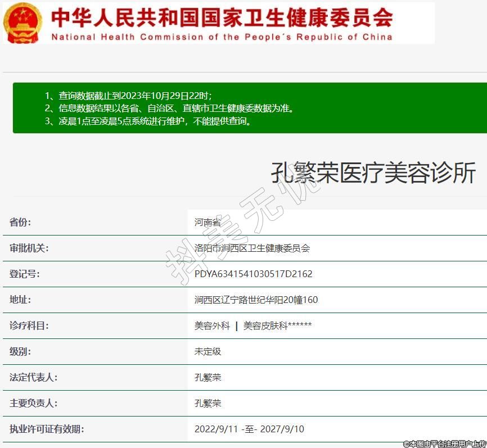Click the upload attribution text at bottom right
This screenshot has height=448, width=487.
coord(444,444)
